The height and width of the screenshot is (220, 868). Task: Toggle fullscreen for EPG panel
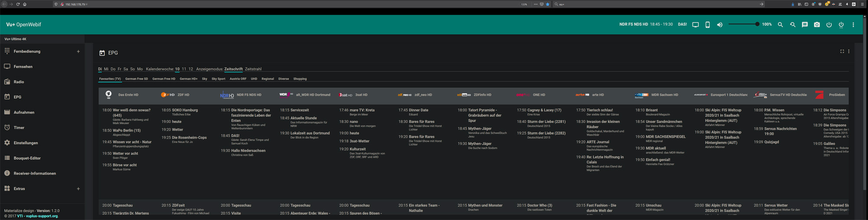click(842, 51)
